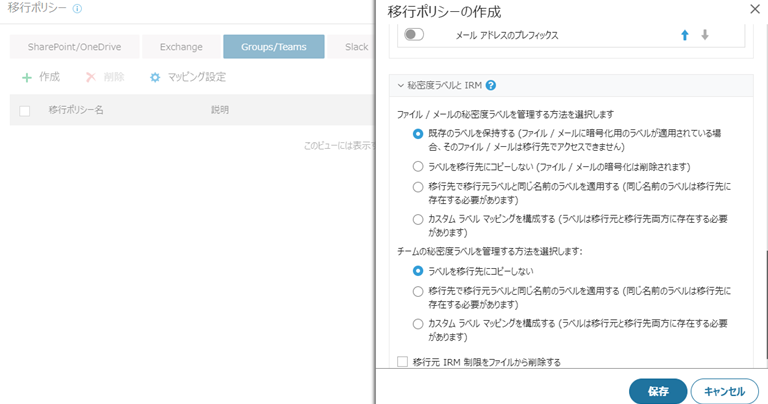Click the gray down arrow for メール アドレスのプレフィックス
Viewport: 768px width, 404px height.
click(x=705, y=35)
